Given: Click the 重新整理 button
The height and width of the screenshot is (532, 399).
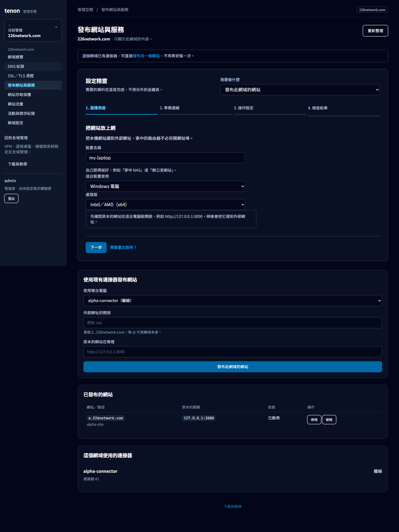Looking at the screenshot, I should click(375, 31).
